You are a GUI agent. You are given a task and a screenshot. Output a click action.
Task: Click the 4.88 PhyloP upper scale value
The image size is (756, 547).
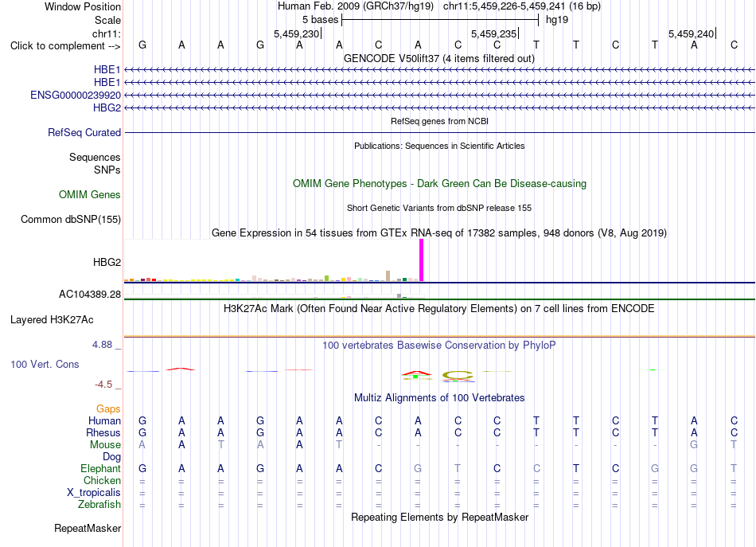(102, 345)
